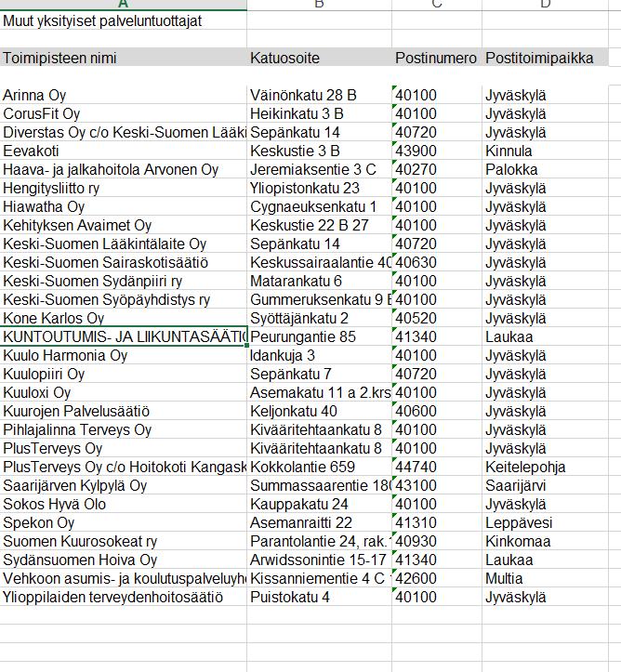This screenshot has height=672, width=621.
Task: Select 'Keski-Suomen Lääkintälaite Oy' cell
Action: 124,244
